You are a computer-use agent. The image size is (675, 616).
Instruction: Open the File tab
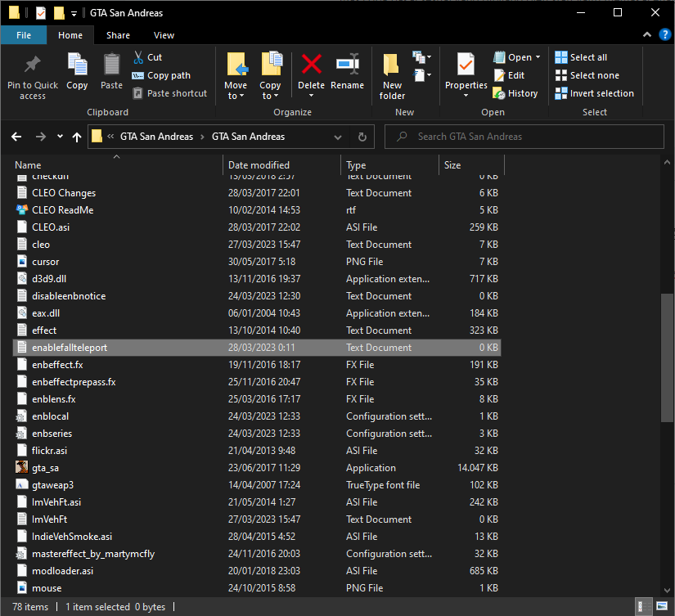coord(24,35)
